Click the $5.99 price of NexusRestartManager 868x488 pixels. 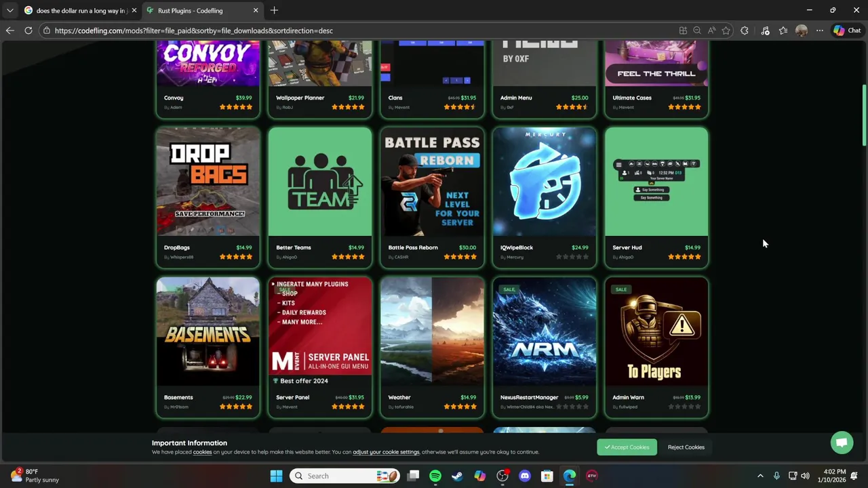[x=582, y=397]
